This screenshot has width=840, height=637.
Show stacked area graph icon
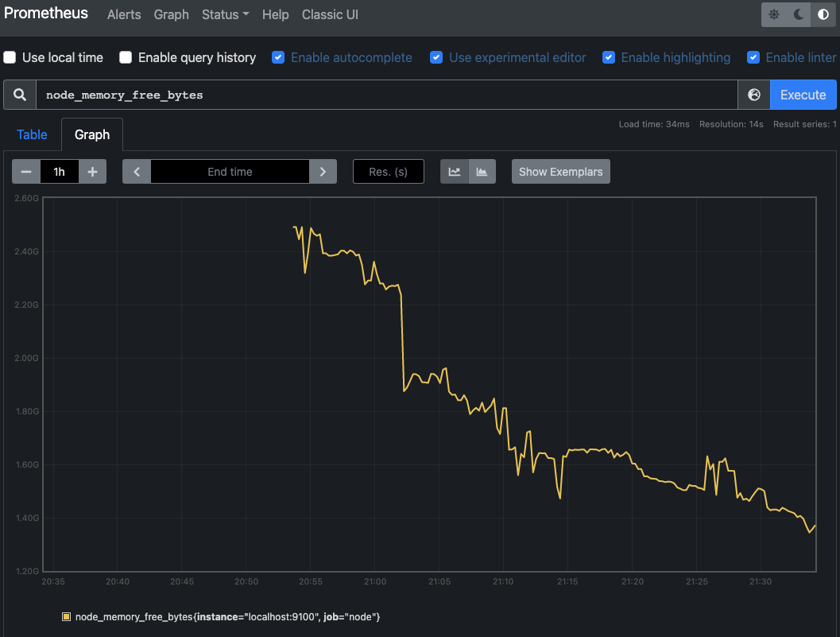[482, 172]
